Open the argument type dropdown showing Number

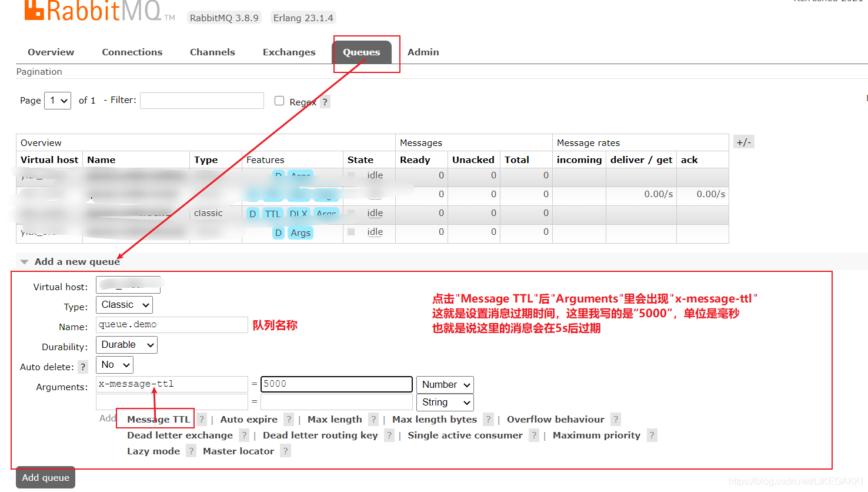445,385
